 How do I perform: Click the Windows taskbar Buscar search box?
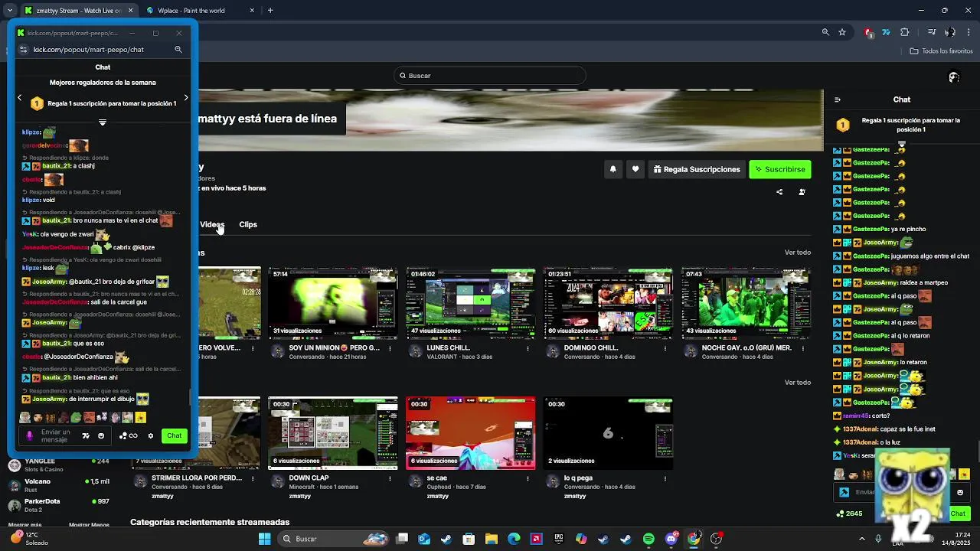[333, 539]
